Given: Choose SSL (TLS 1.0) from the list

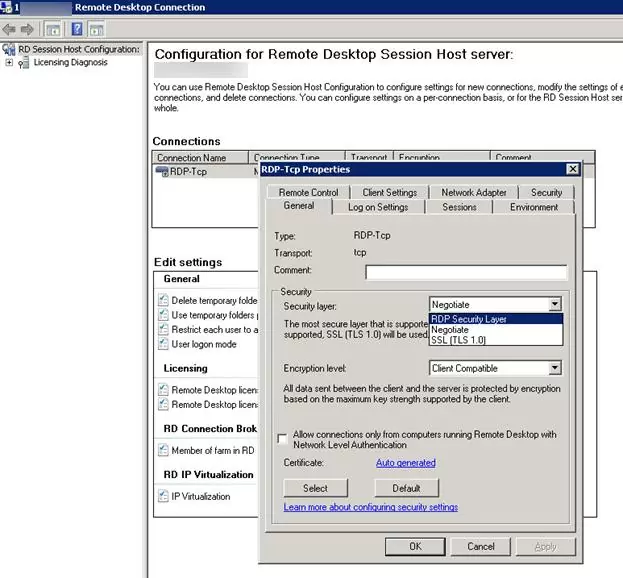Looking at the screenshot, I should [x=458, y=341].
